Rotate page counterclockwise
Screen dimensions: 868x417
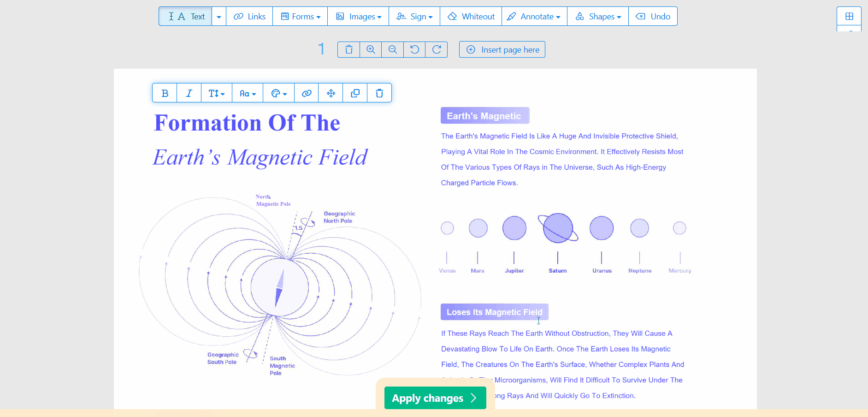415,49
